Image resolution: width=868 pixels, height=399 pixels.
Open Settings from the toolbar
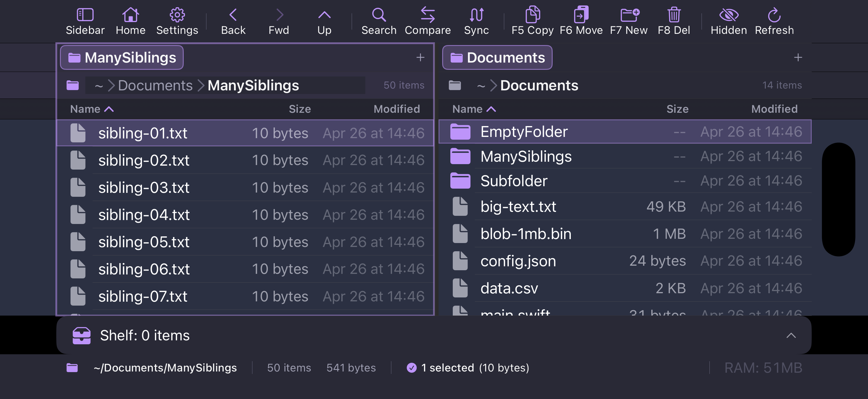pyautogui.click(x=177, y=21)
